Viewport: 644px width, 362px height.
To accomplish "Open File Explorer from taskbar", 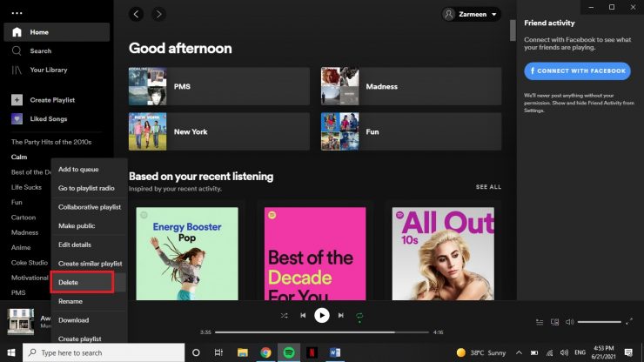I will coord(242,352).
